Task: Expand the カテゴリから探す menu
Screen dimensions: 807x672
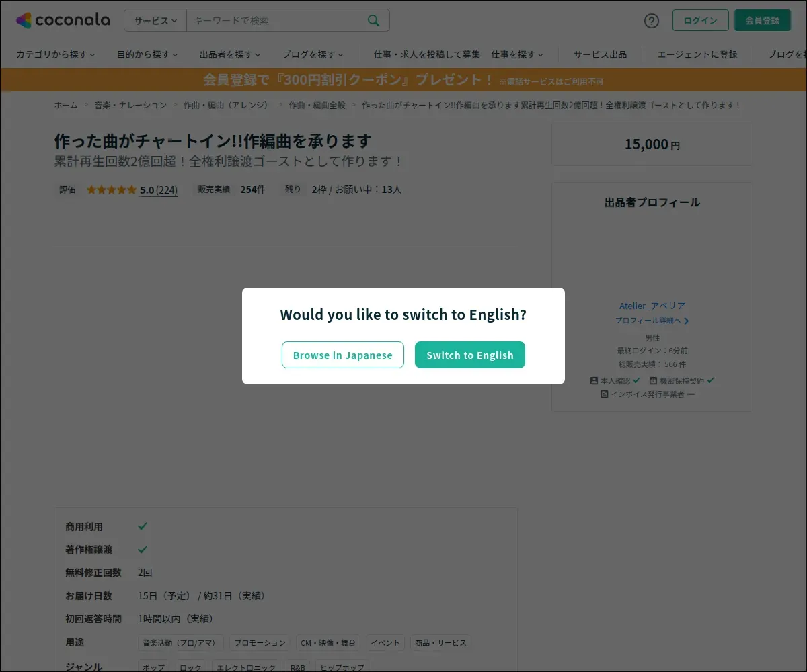Action: (x=56, y=54)
